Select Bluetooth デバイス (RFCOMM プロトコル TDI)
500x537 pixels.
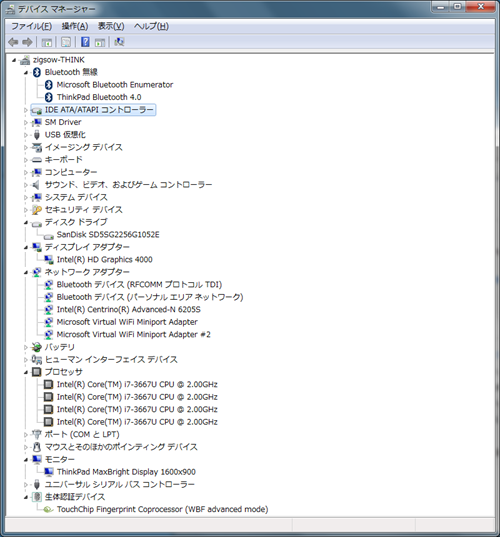(139, 285)
